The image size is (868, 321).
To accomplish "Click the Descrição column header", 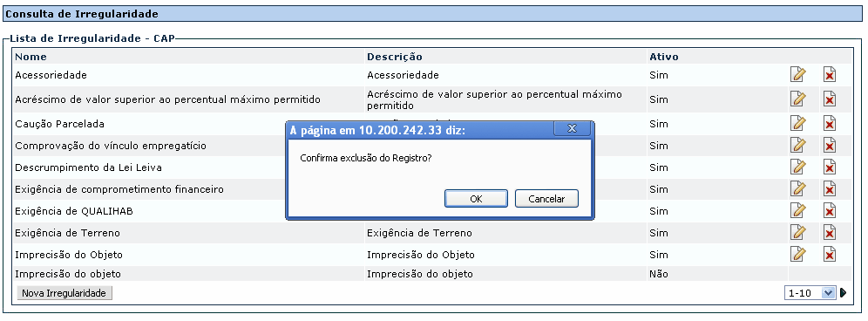I will click(x=395, y=57).
